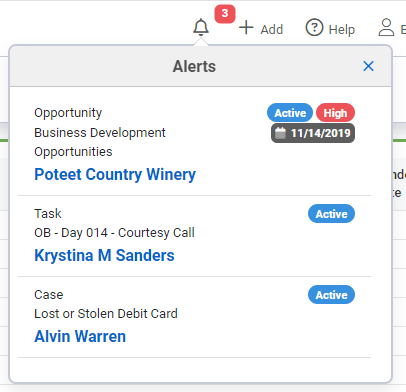Click the Active badge on the Case alert
The image size is (406, 392).
pyautogui.click(x=331, y=295)
